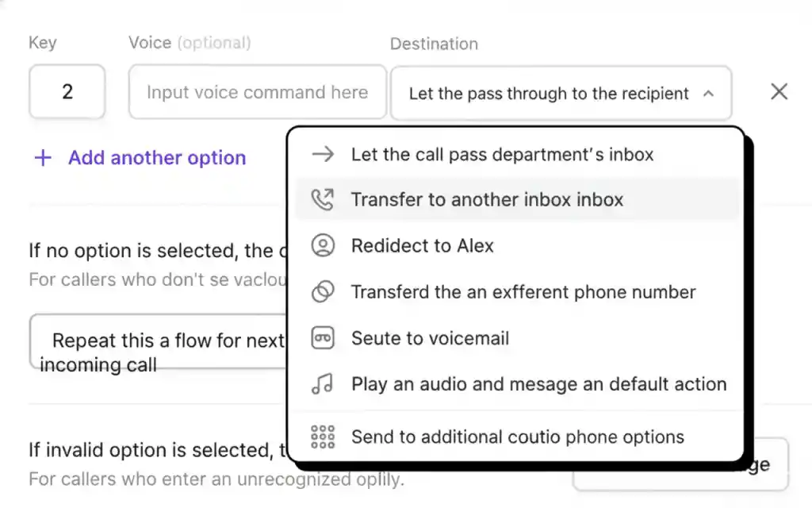812x508 pixels.
Task: Select Seute to voicemail option
Action: coord(517,338)
